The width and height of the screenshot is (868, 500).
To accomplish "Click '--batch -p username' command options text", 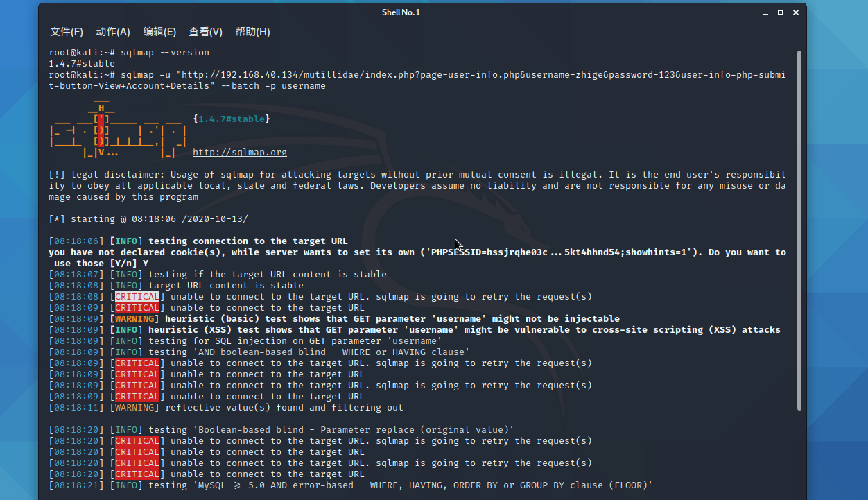I will coord(273,86).
